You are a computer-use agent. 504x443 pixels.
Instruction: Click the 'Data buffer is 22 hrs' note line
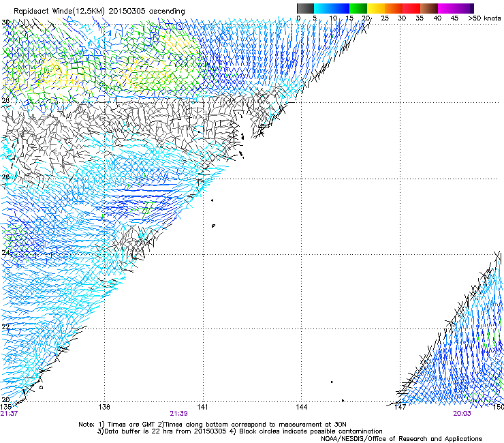[240, 431]
